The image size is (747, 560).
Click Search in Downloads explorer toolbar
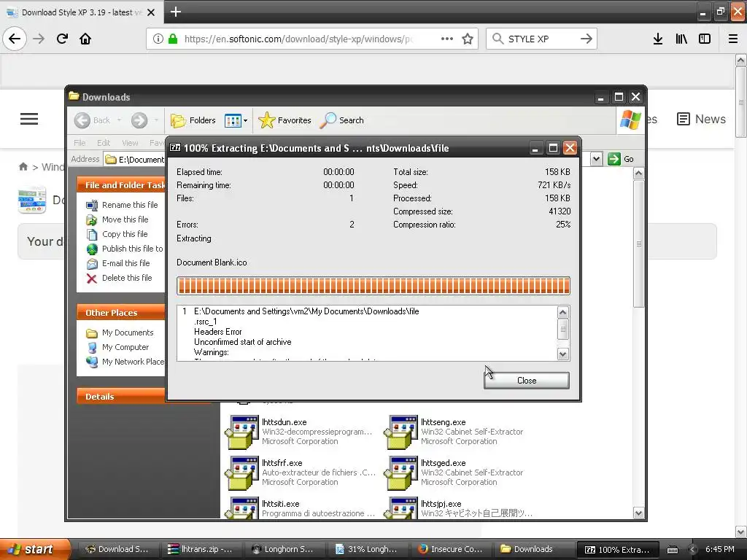click(x=341, y=120)
